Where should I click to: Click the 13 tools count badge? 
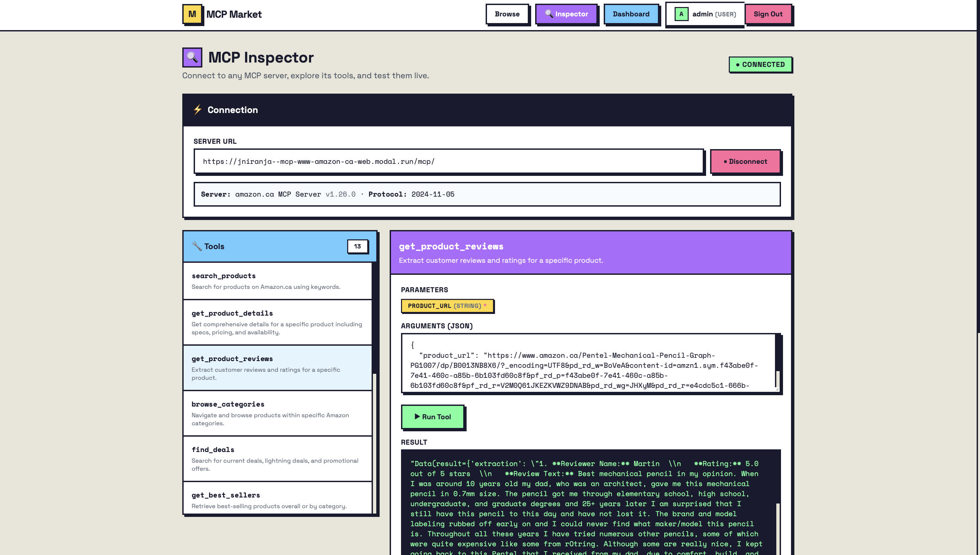(x=357, y=246)
